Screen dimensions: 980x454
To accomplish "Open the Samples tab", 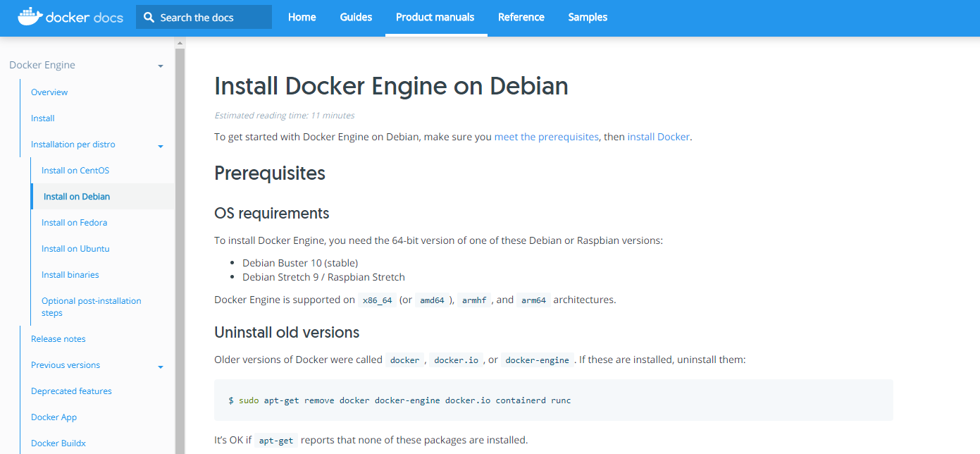I will pyautogui.click(x=588, y=17).
